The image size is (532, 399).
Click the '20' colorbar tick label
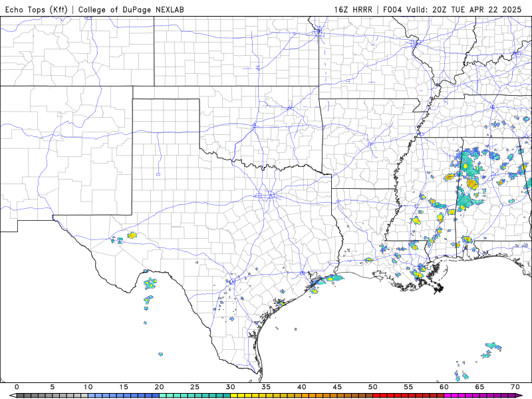[x=159, y=387]
